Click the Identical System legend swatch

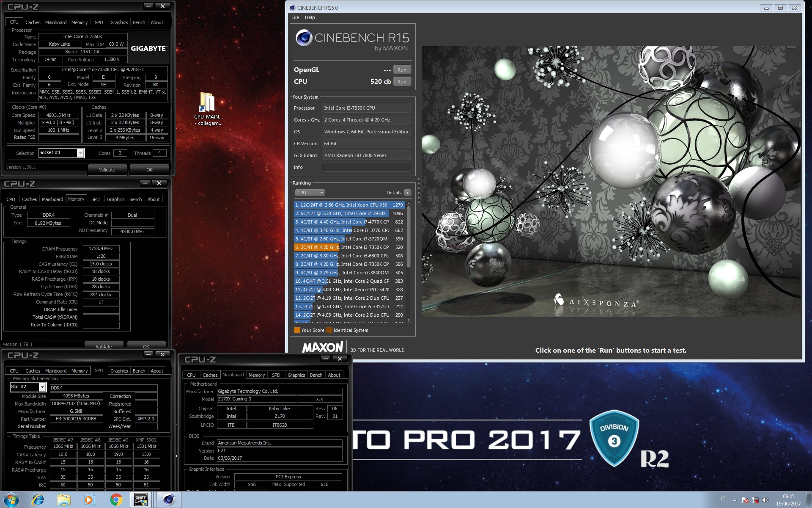(329, 330)
